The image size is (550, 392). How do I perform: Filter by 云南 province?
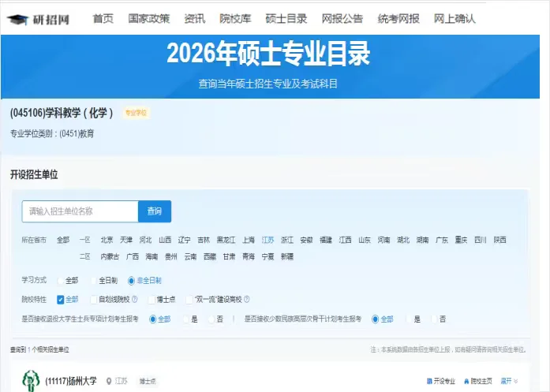click(190, 256)
